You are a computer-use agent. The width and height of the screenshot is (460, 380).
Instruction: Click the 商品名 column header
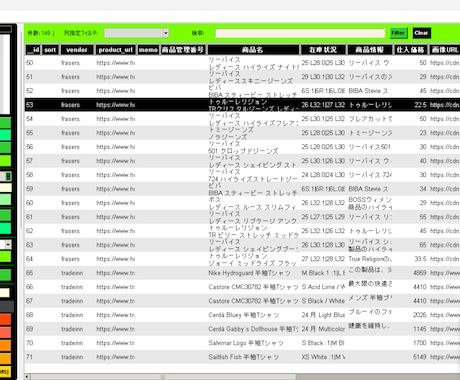tap(253, 50)
